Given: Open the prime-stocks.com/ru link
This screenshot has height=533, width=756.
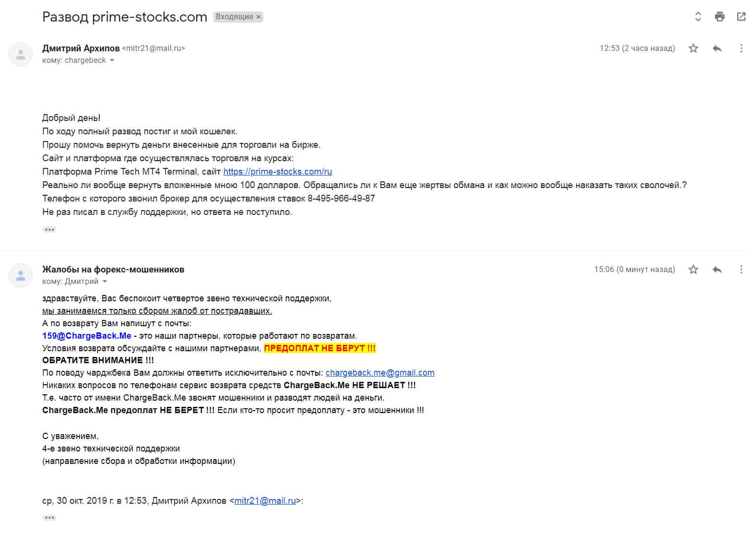Looking at the screenshot, I should tap(277, 172).
